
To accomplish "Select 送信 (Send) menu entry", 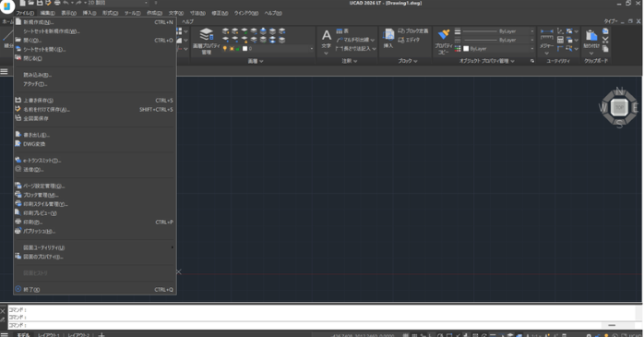I will (95, 169).
